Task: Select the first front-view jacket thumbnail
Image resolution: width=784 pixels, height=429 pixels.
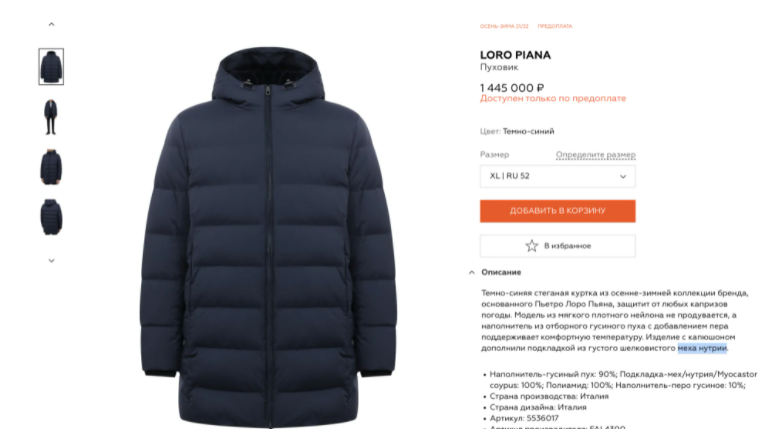Action: click(51, 66)
